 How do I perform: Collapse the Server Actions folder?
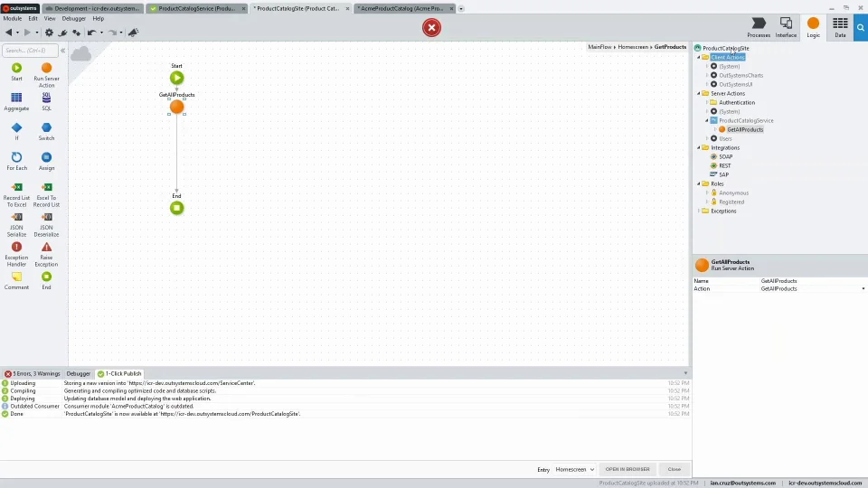tap(699, 93)
